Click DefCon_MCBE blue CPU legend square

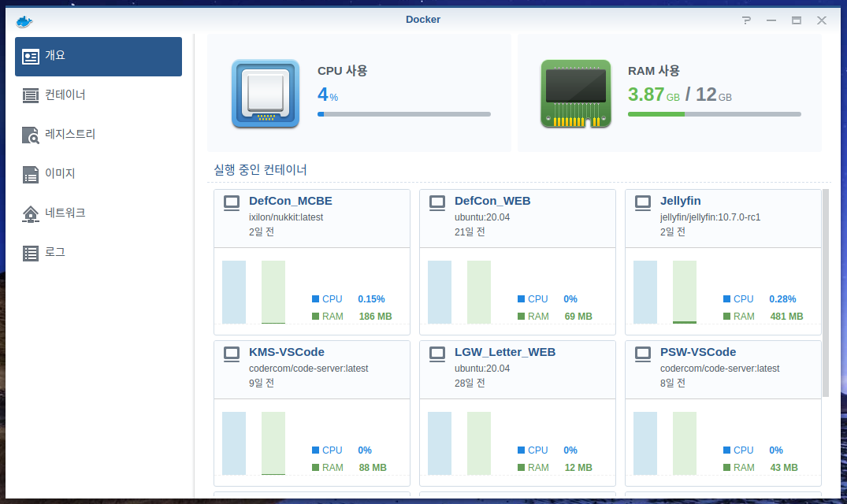coord(315,299)
